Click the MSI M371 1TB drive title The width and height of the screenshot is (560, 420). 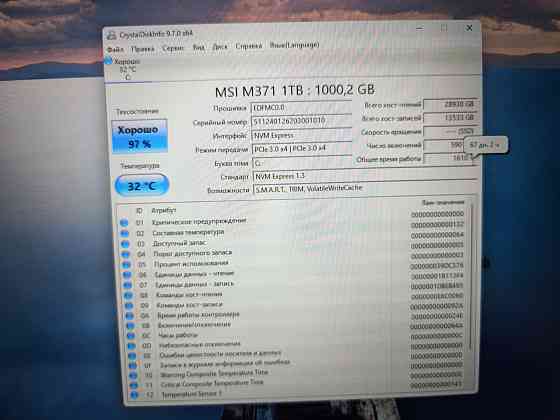[x=295, y=91]
